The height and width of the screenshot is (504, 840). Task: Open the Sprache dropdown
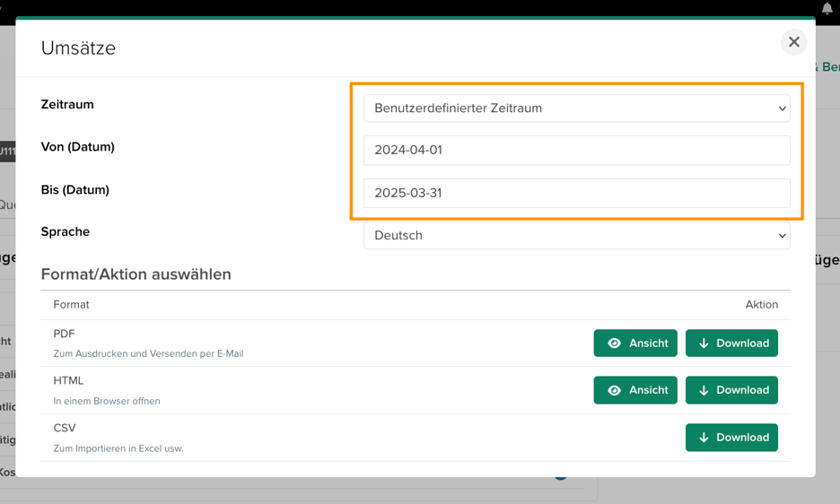(x=576, y=236)
